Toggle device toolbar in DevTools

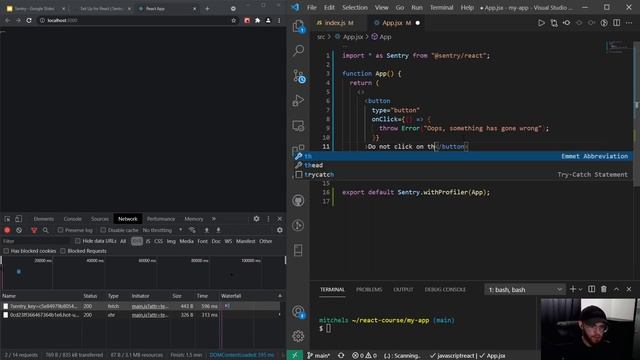[x=18, y=219]
